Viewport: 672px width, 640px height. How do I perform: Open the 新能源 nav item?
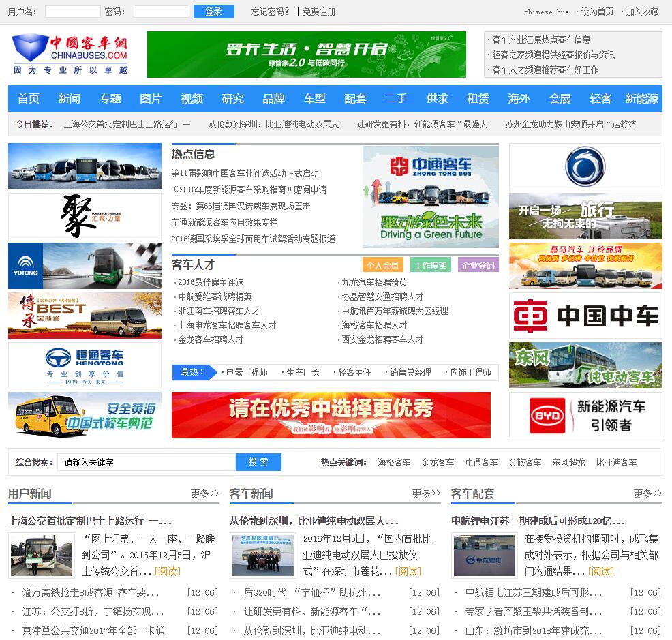(x=641, y=99)
